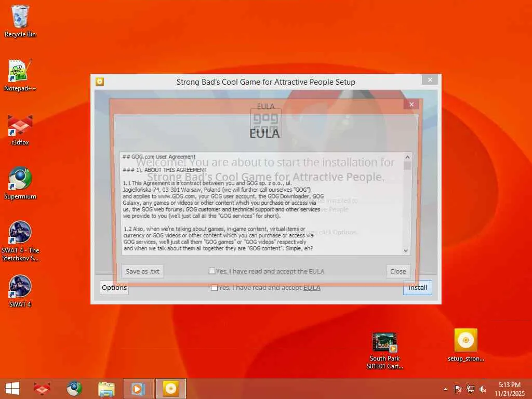Switch to the GOG installer taskbar item
532x399 pixels.
(x=170, y=389)
